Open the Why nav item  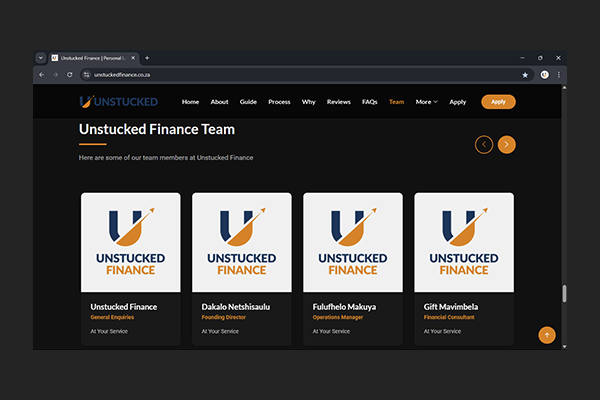pyautogui.click(x=308, y=102)
